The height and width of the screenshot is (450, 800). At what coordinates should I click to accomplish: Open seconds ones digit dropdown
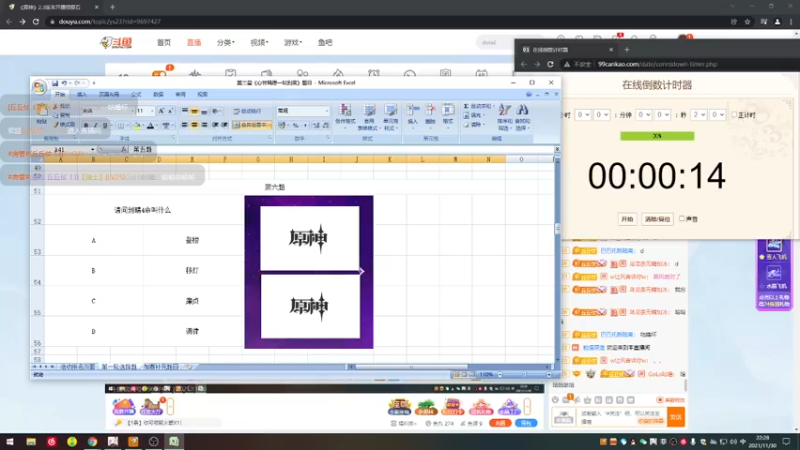pos(717,115)
